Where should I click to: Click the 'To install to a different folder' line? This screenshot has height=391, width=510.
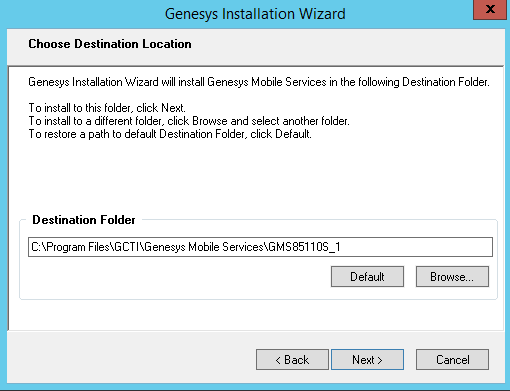(x=189, y=121)
